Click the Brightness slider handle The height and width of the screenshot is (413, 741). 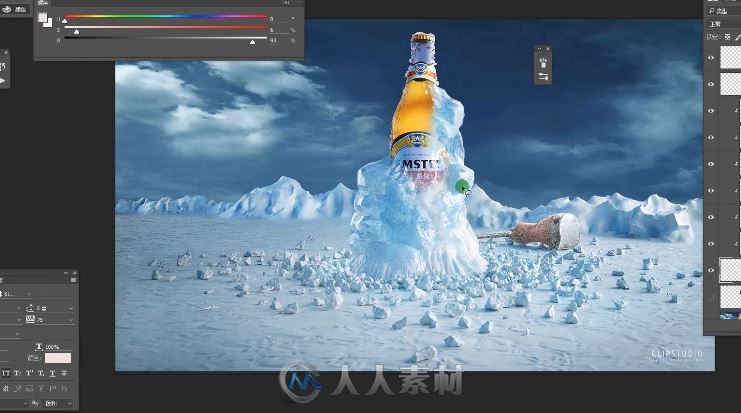pyautogui.click(x=252, y=43)
